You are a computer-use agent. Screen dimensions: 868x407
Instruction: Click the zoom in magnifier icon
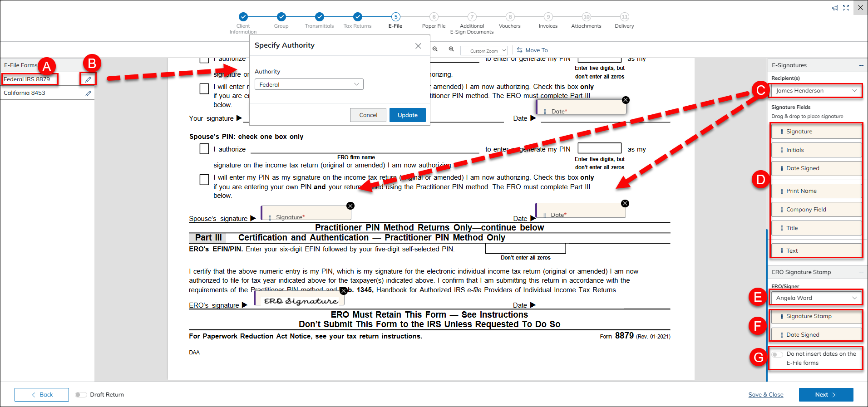pos(451,49)
